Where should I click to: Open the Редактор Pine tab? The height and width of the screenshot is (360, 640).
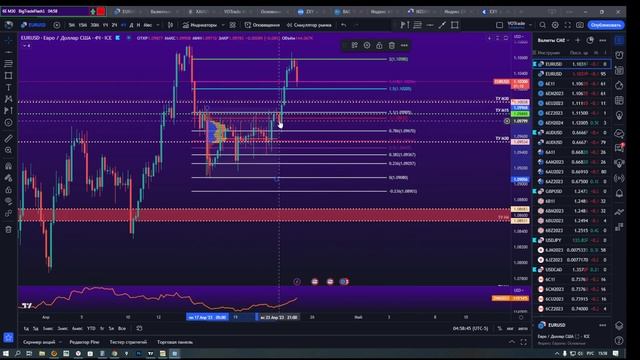coord(84,342)
